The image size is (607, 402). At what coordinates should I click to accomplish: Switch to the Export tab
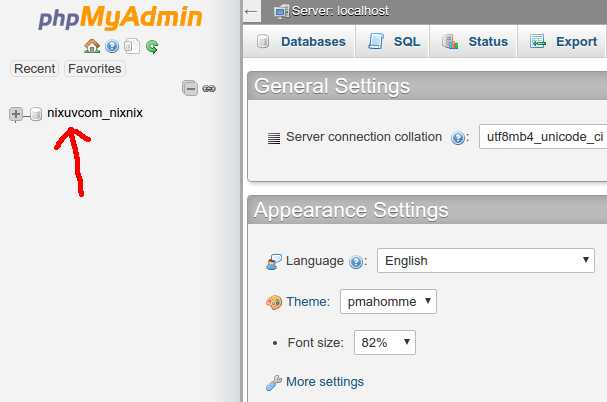pyautogui.click(x=562, y=41)
